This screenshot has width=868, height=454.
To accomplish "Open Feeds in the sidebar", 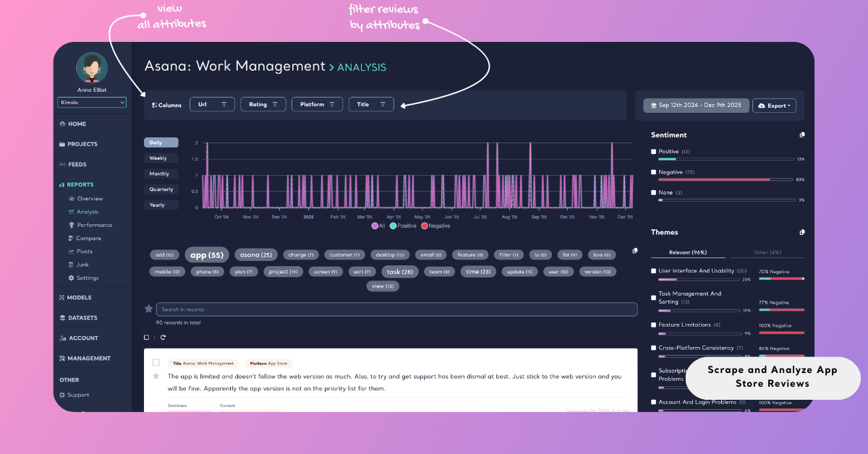I will (x=73, y=164).
